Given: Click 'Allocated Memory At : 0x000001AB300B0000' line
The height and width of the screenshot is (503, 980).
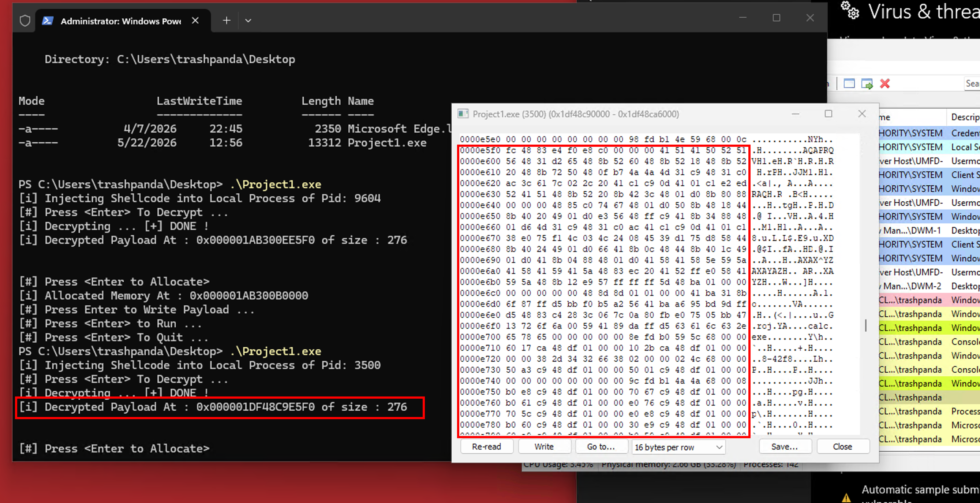Looking at the screenshot, I should click(164, 296).
